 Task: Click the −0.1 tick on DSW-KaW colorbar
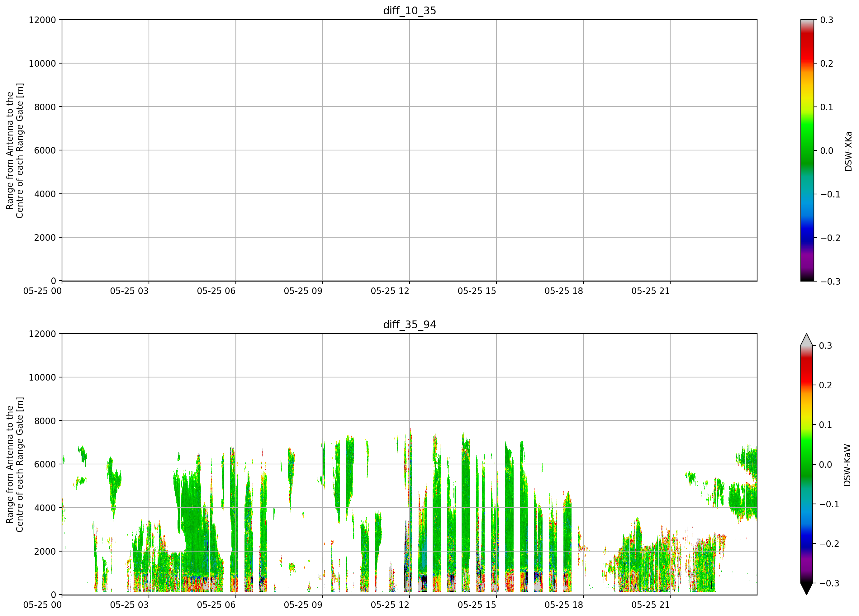[x=829, y=504]
